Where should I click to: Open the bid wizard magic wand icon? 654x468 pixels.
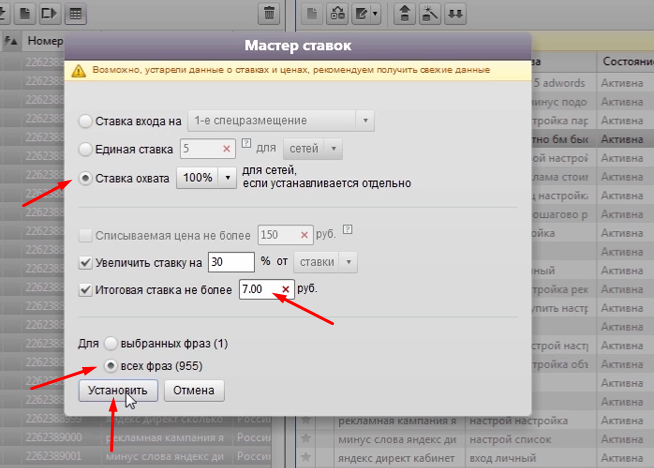430,14
